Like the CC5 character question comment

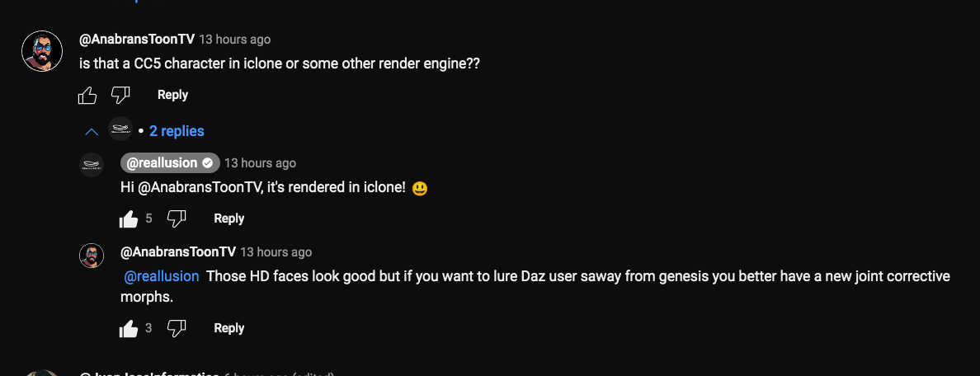tap(87, 95)
